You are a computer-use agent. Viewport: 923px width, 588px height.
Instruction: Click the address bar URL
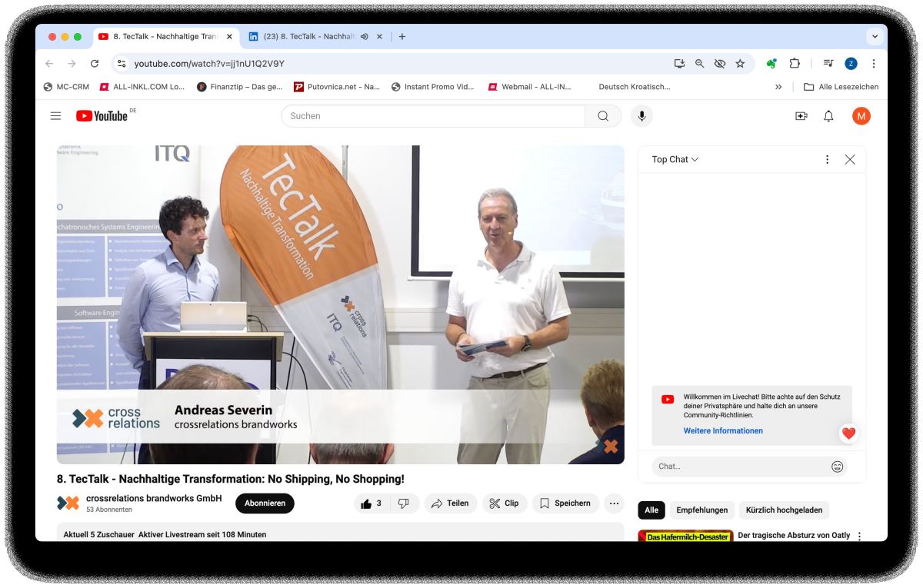(209, 64)
